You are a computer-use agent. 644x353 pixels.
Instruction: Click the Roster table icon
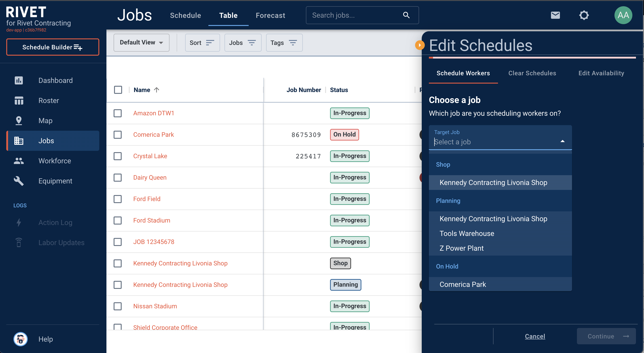(19, 101)
